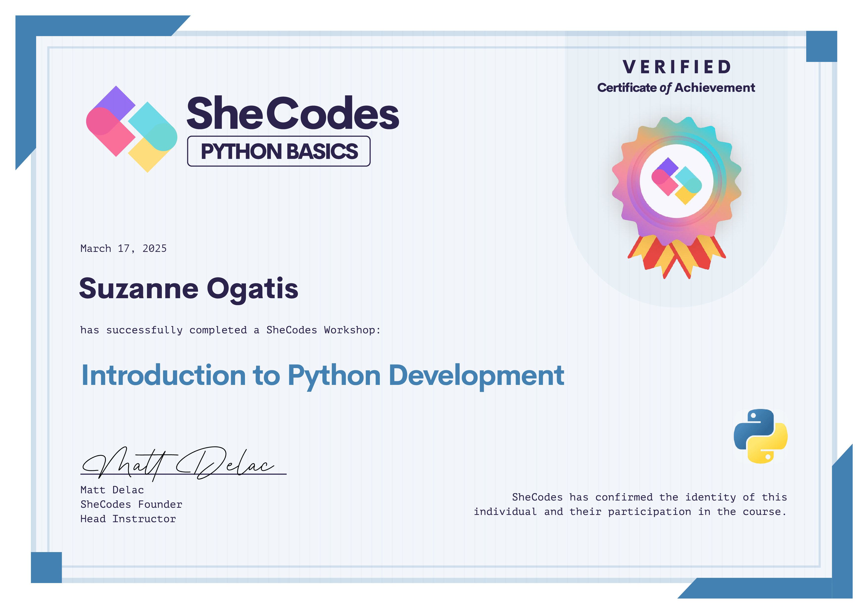Image resolution: width=868 pixels, height=614 pixels.
Task: Click the VERIFIED heading
Action: (676, 67)
